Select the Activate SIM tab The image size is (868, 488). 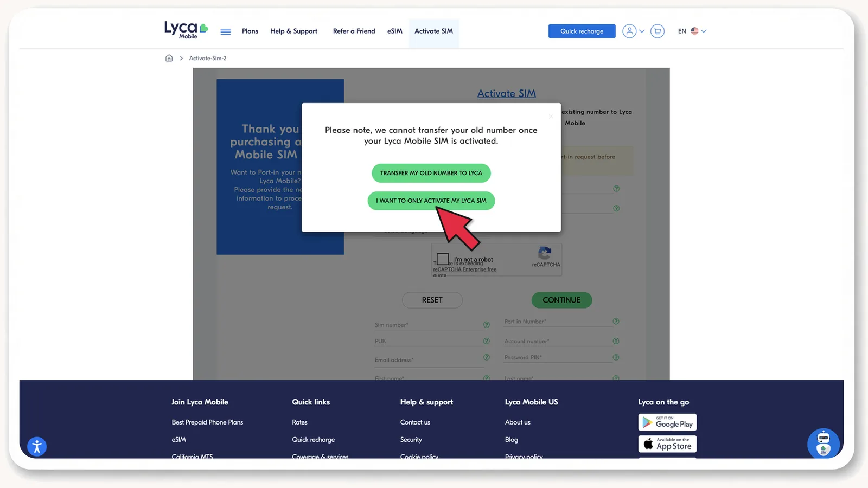click(x=433, y=31)
